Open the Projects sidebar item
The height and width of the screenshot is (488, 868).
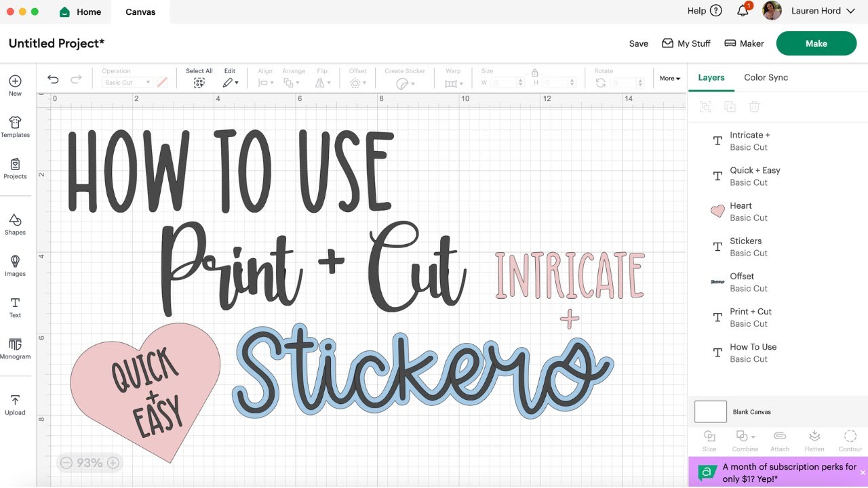click(15, 168)
